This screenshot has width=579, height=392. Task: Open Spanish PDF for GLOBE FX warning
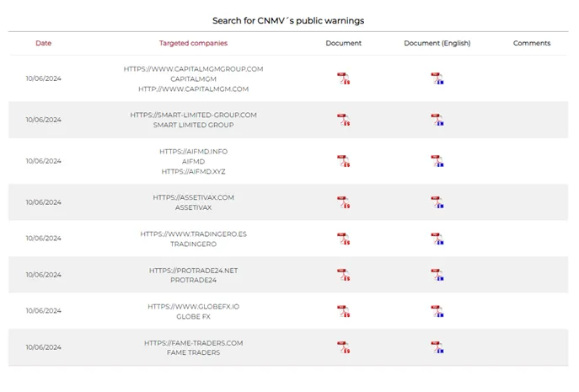(x=343, y=311)
